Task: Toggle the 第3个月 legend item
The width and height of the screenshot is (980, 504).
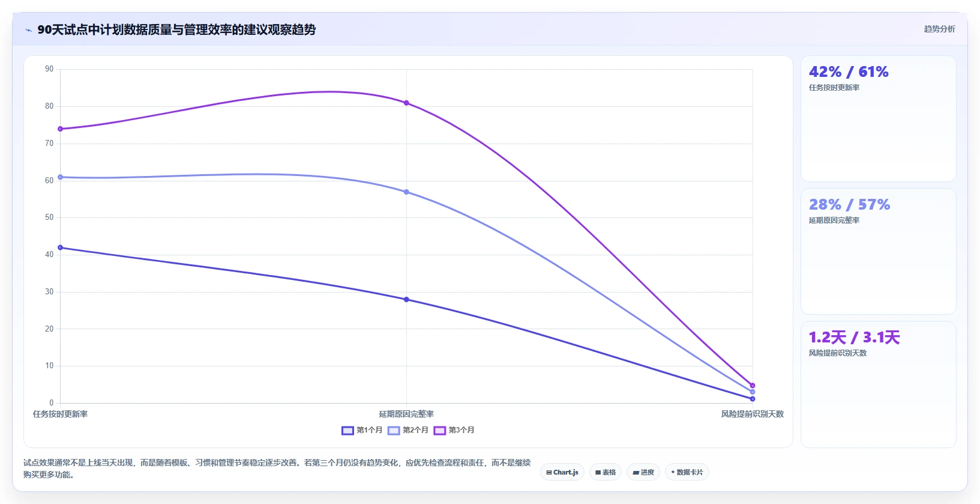Action: 454,430
